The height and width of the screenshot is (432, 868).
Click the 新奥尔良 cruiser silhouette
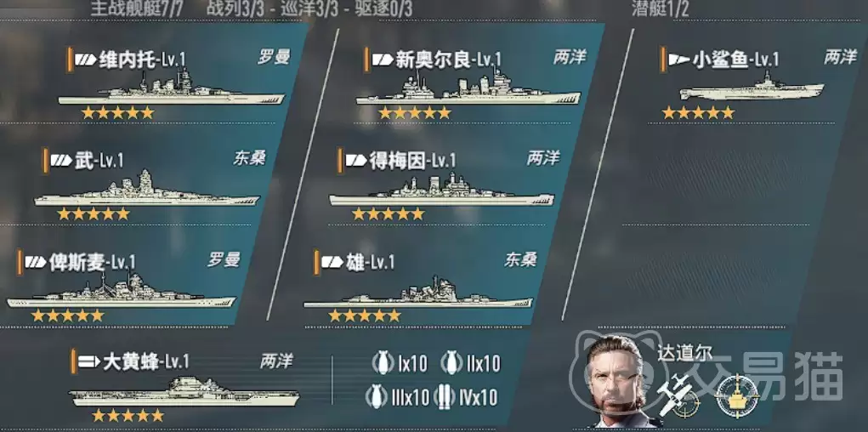[x=468, y=88]
